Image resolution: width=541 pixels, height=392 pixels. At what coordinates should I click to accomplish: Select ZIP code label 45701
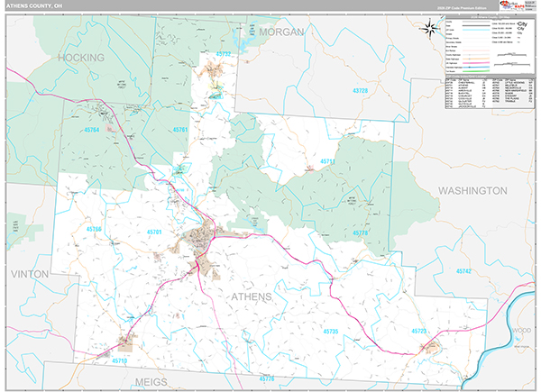point(154,232)
